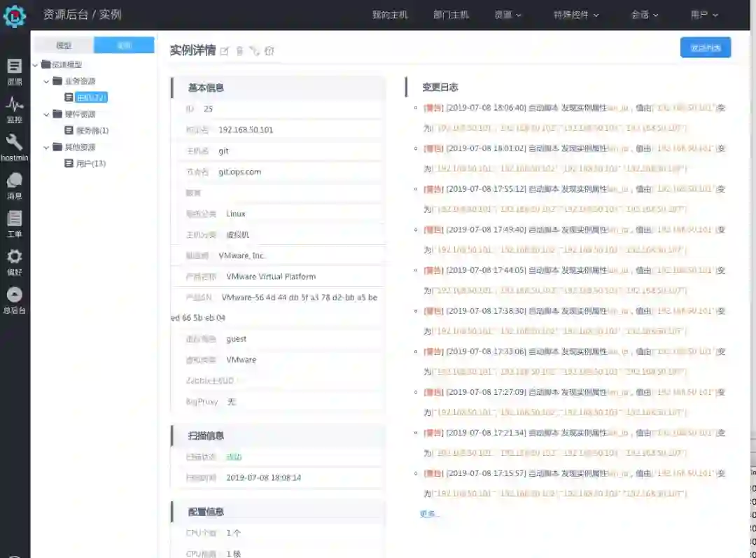Click the log entry dated 2019-07-08 18:01:02
Image resolution: width=756 pixels, height=558 pixels.
point(574,158)
